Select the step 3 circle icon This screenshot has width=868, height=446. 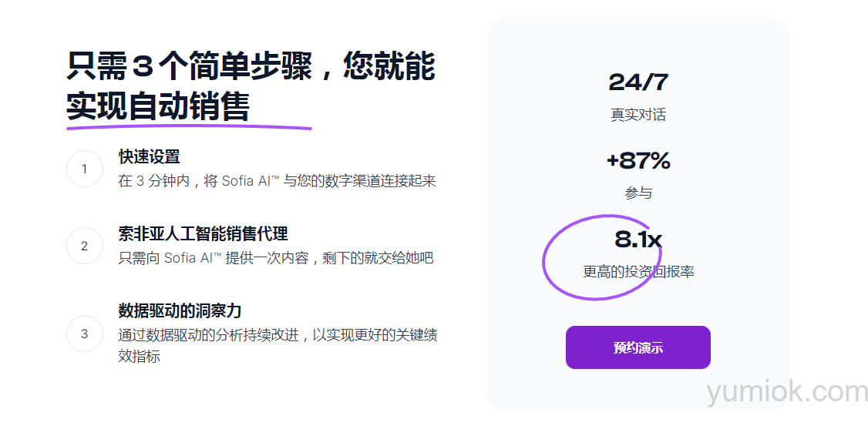pos(85,334)
